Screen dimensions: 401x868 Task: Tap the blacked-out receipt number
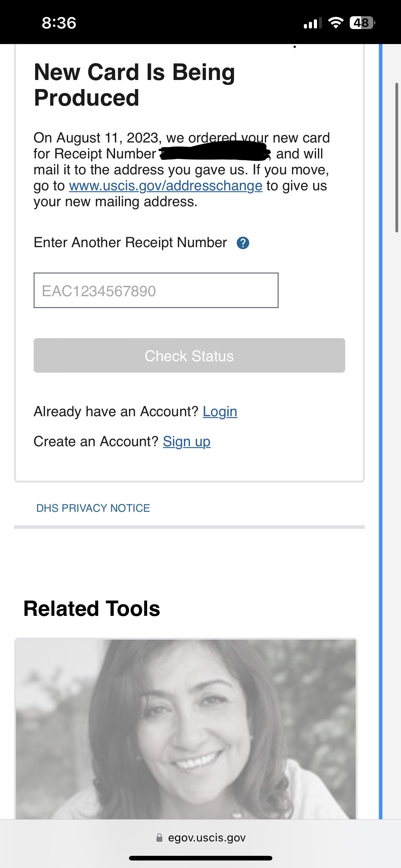click(x=215, y=151)
